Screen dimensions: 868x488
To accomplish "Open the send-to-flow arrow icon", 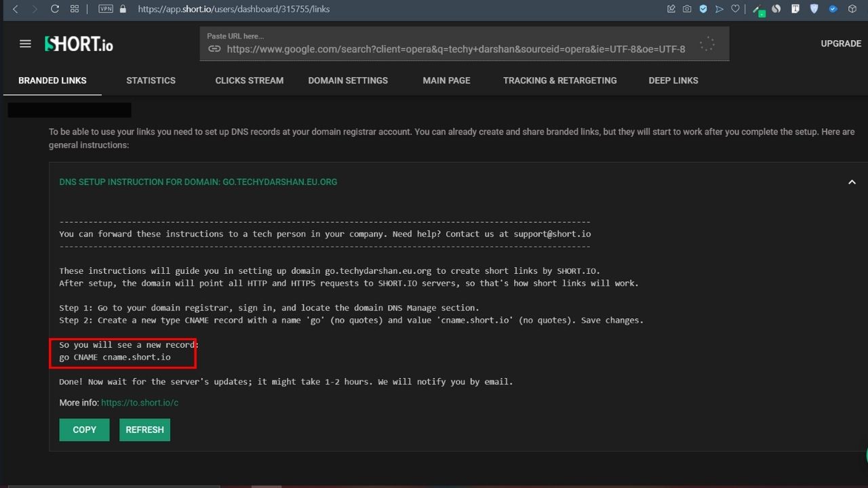I will point(719,9).
